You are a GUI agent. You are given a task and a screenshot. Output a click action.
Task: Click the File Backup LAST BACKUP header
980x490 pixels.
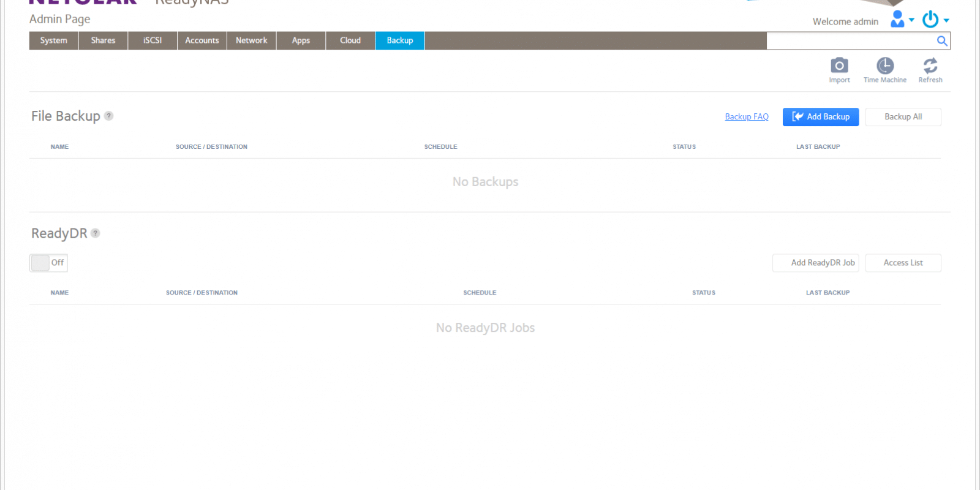[818, 147]
